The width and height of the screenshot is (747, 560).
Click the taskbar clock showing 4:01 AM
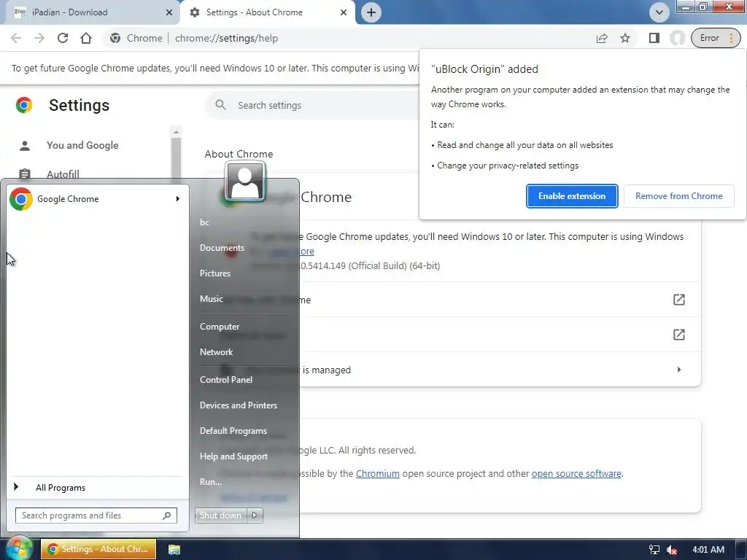(x=708, y=550)
